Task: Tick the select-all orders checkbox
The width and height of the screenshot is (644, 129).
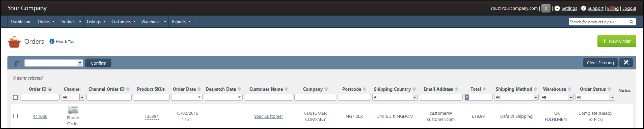Action: click(x=15, y=98)
